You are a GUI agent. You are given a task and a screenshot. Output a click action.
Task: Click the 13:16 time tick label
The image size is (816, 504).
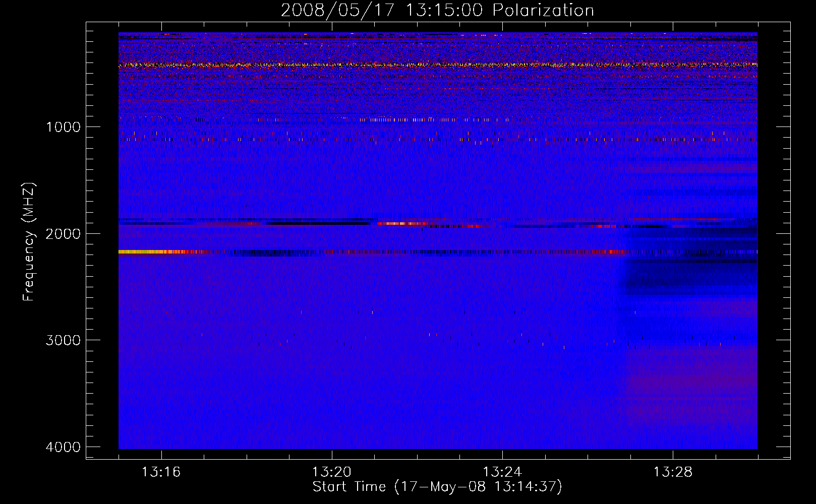coord(161,472)
